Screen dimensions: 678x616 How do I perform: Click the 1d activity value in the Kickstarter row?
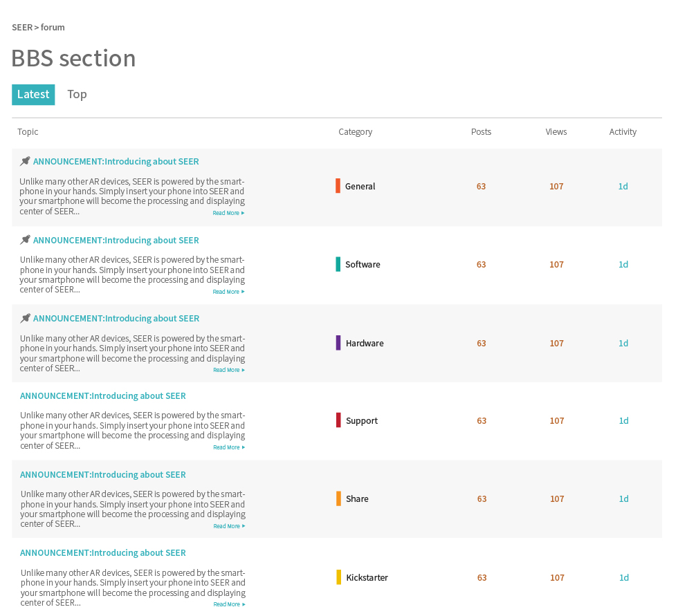[x=624, y=577]
